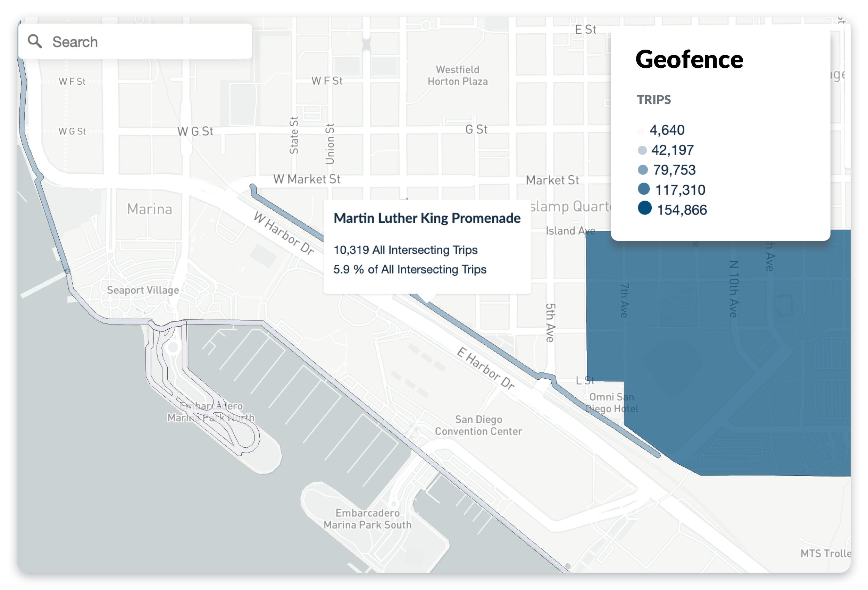Click the Embarcadero Marina Park North label

tap(211, 412)
